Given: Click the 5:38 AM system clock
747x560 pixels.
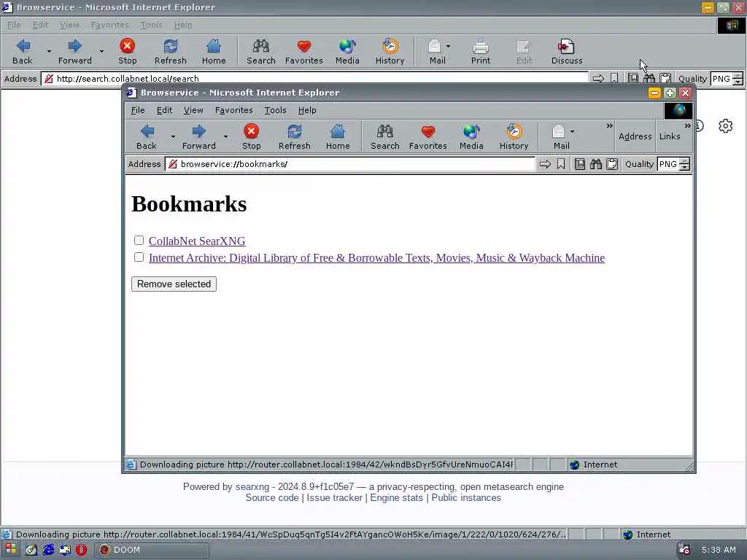Looking at the screenshot, I should click(719, 550).
